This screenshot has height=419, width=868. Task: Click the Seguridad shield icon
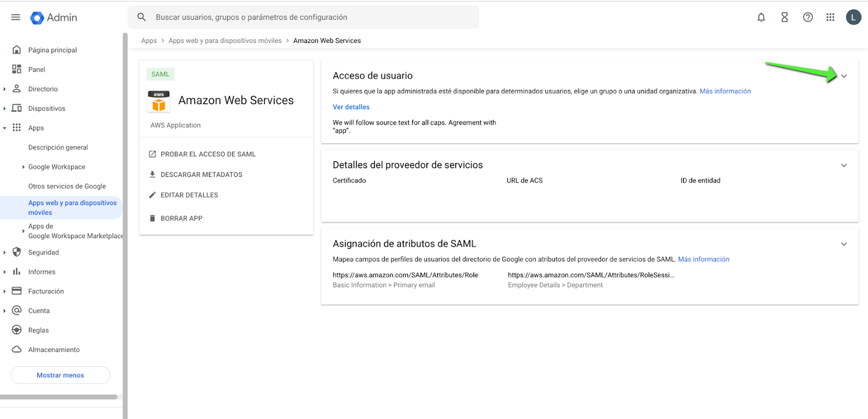point(17,252)
